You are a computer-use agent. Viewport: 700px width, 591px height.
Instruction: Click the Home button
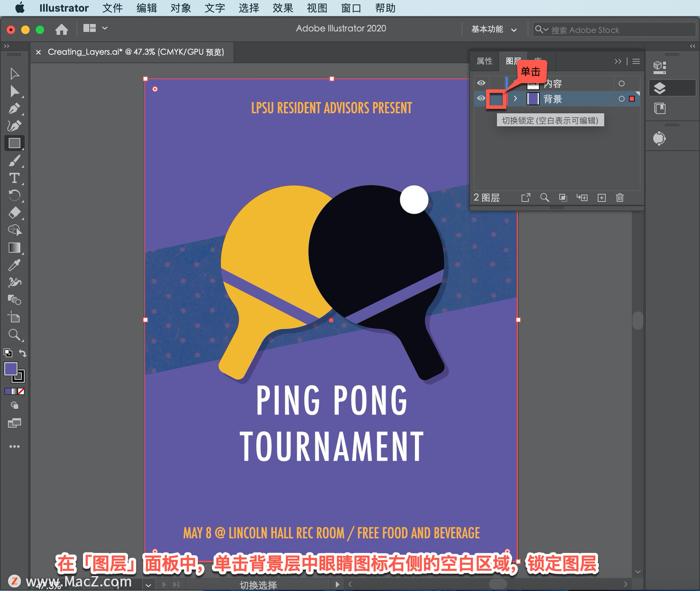(x=61, y=29)
